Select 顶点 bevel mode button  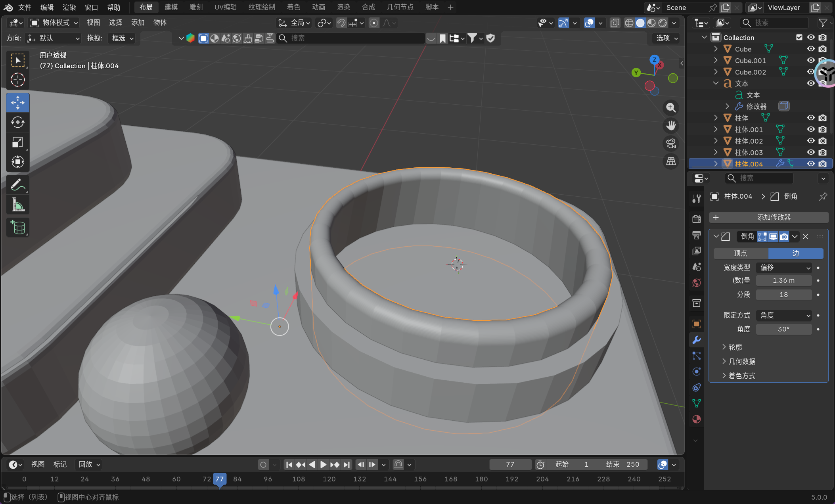[740, 253]
